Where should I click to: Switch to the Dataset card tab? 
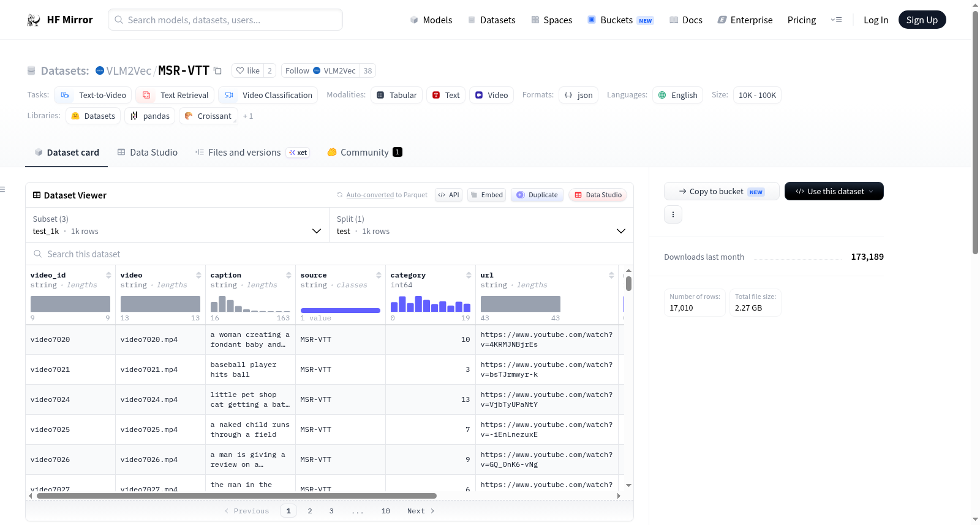(66, 153)
